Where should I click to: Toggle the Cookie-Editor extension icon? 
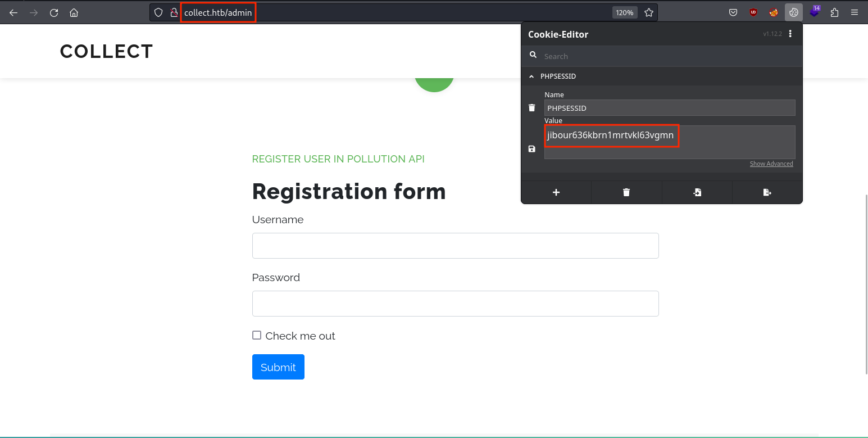click(794, 12)
